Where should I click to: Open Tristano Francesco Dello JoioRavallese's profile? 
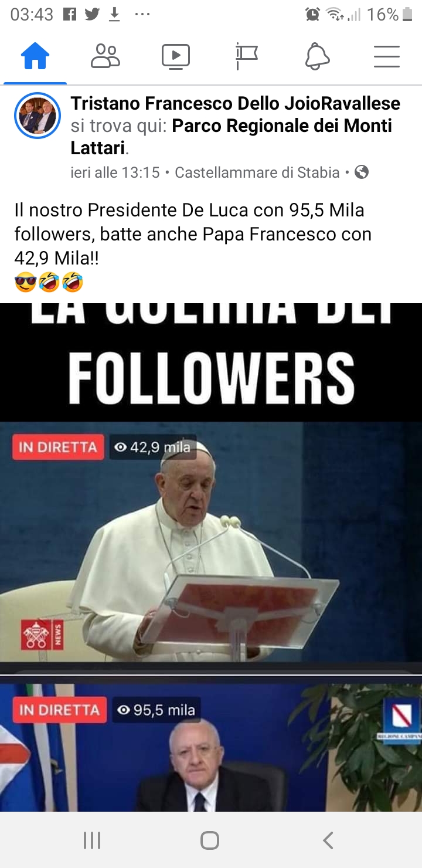point(235,104)
